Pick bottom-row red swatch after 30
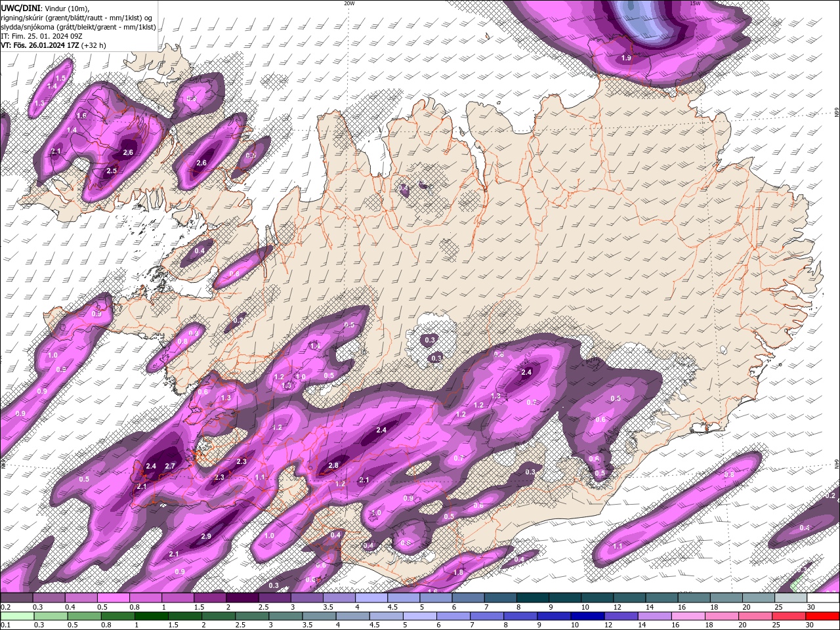840x630 pixels. click(x=823, y=616)
